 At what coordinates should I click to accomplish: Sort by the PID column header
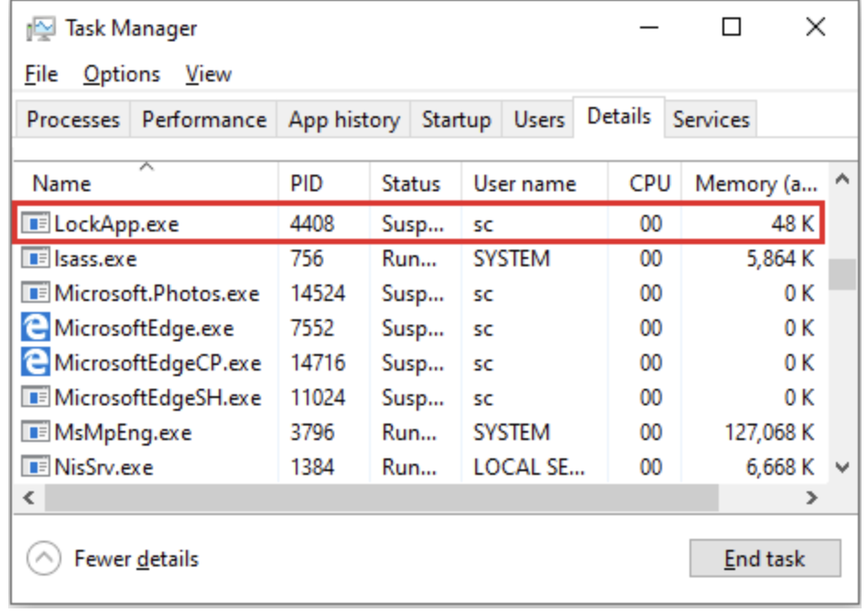[324, 183]
